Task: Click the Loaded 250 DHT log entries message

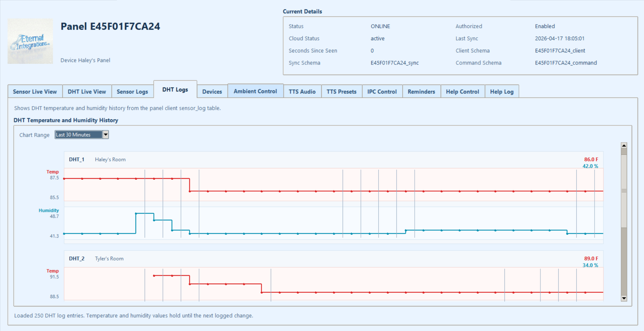Action: point(134,316)
